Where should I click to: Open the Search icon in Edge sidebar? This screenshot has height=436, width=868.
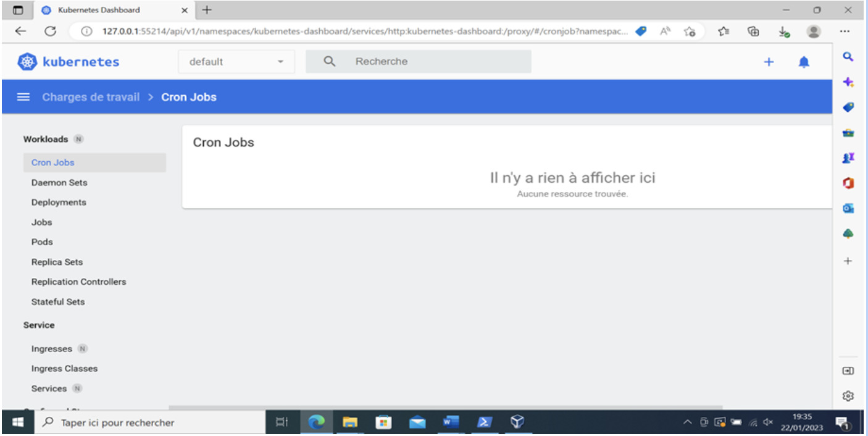click(x=848, y=56)
